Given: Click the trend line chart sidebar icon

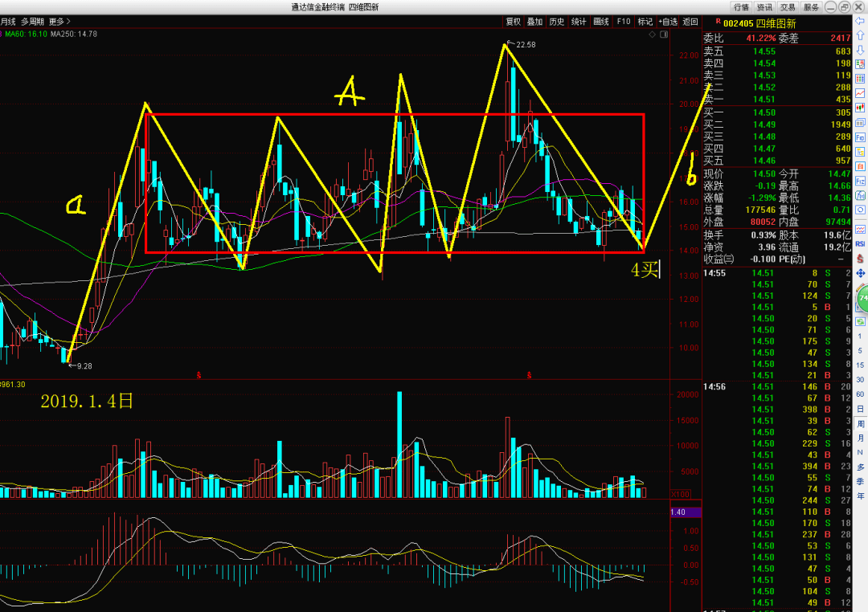Looking at the screenshot, I should tap(860, 93).
